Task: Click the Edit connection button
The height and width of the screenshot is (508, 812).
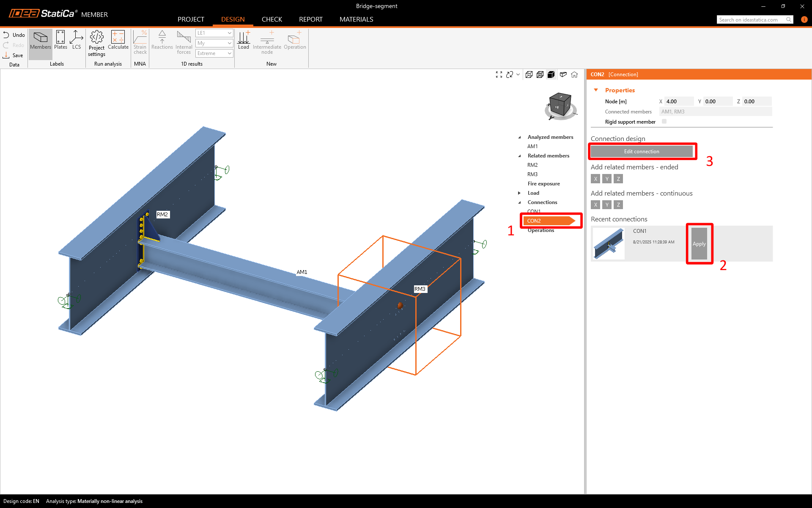Action: (x=642, y=152)
